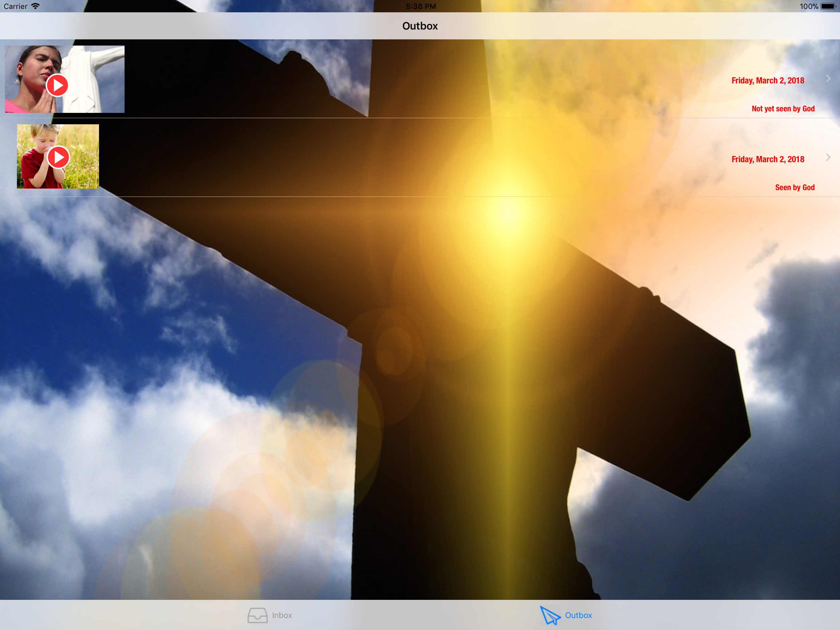Viewport: 840px width, 630px height.
Task: Click the Carrier label in the status bar
Action: [15, 6]
